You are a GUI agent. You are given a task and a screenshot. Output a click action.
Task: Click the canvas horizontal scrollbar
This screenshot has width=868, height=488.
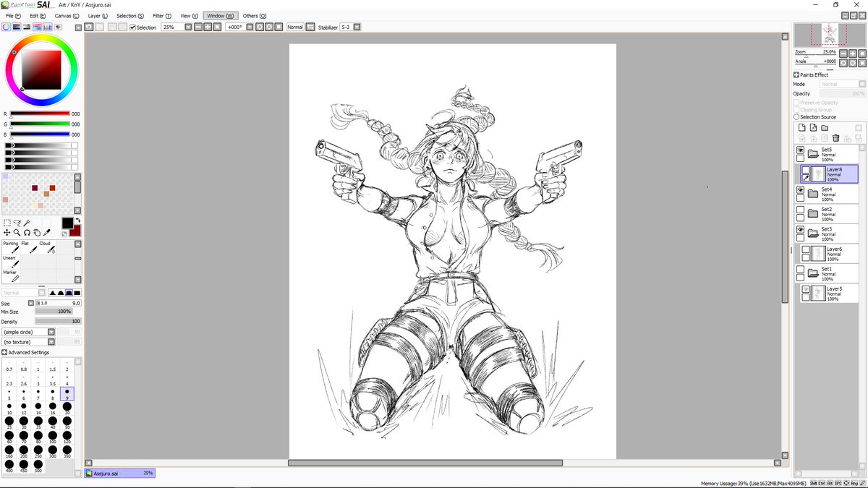425,463
